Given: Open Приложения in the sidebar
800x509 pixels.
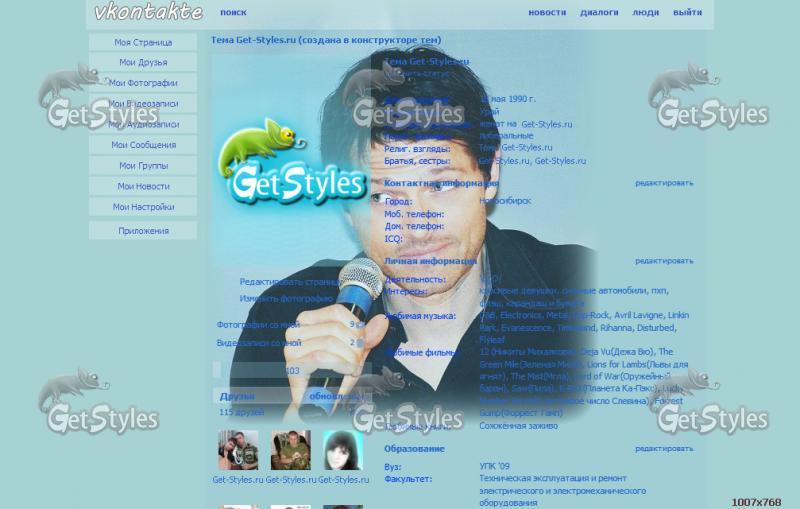Looking at the screenshot, I should [x=143, y=231].
